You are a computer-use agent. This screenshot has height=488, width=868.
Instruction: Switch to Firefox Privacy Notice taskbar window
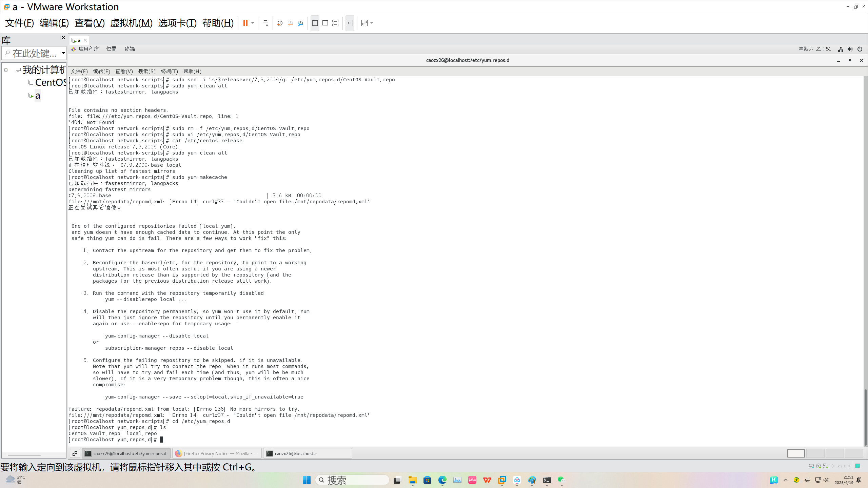tap(217, 453)
